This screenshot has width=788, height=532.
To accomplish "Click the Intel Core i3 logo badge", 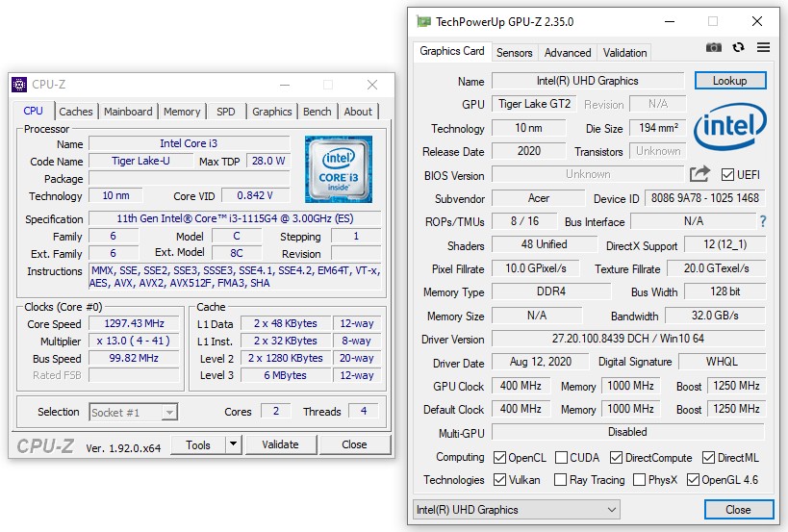I will click(338, 168).
